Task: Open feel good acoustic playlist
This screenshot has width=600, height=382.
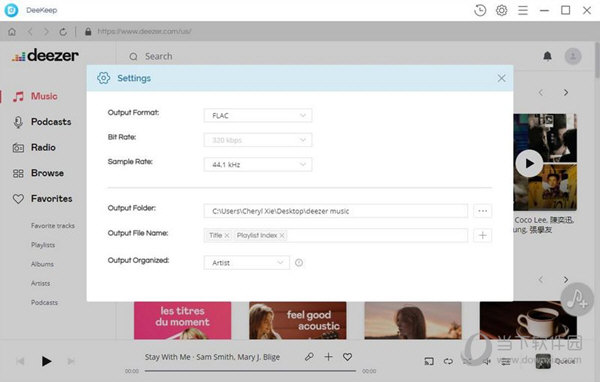Action: (x=298, y=320)
